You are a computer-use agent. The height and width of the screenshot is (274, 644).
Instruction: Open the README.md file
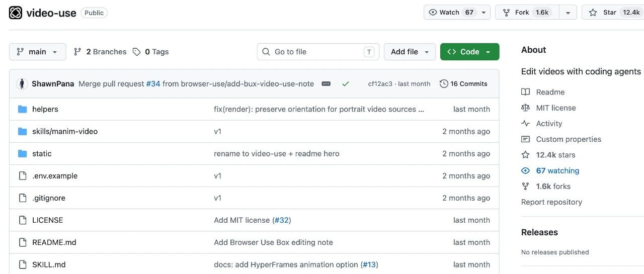54,242
